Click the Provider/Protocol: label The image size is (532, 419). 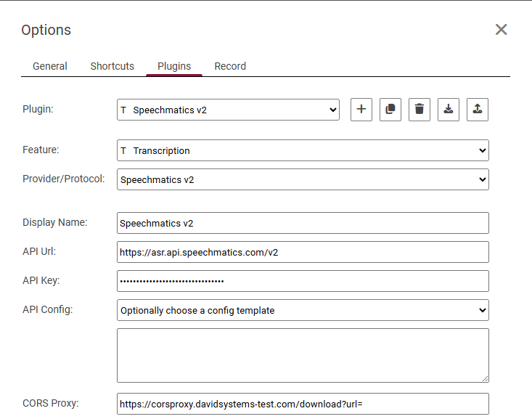click(63, 179)
